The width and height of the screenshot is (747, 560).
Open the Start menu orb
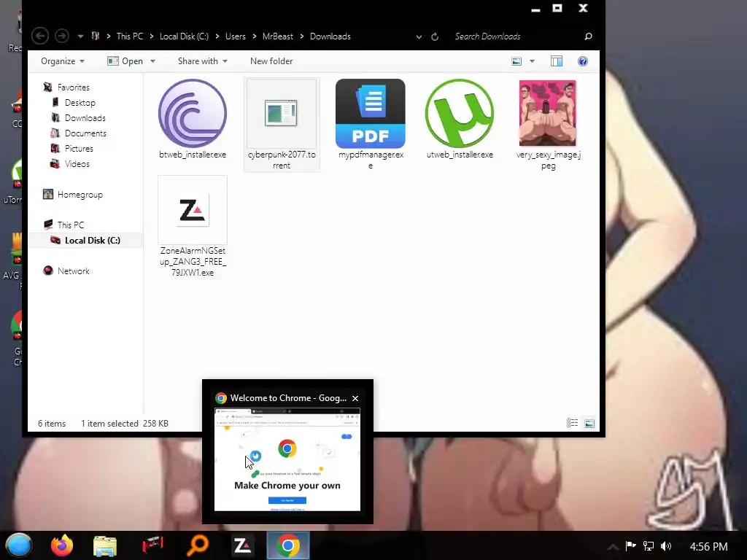pyautogui.click(x=19, y=545)
